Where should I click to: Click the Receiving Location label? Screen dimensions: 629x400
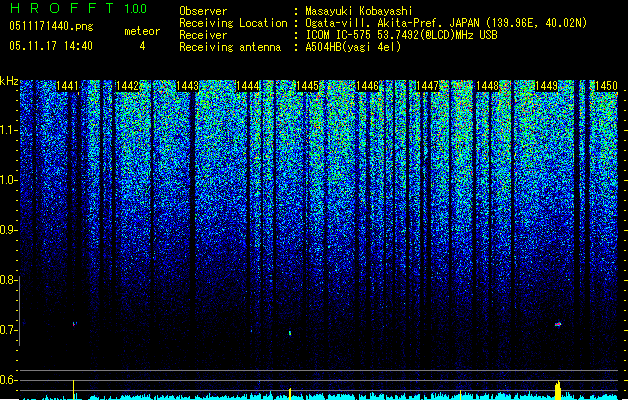(233, 23)
